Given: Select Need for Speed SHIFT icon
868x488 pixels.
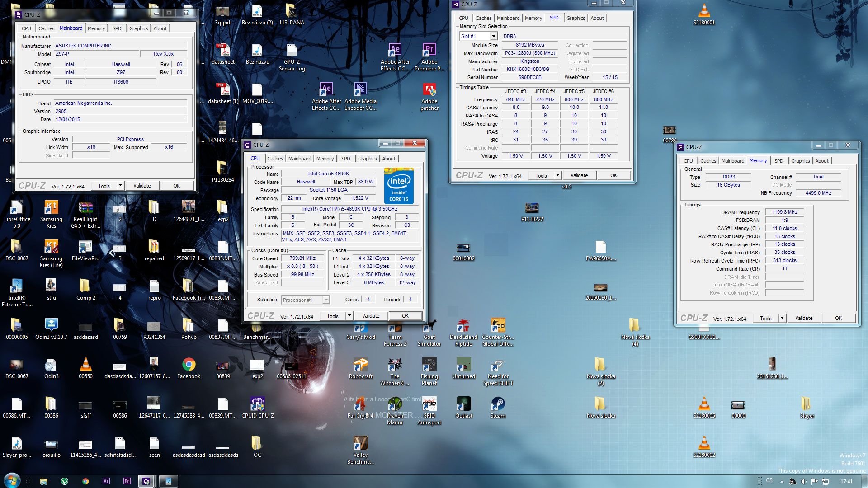Looking at the screenshot, I should tap(498, 372).
